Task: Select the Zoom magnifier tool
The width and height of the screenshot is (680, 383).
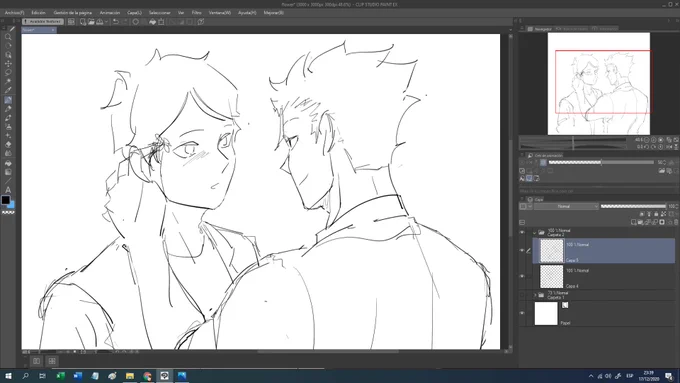Action: coord(8,37)
